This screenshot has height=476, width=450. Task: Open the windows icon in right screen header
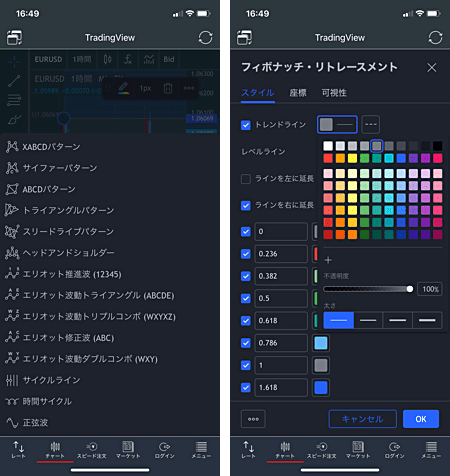pos(244,38)
